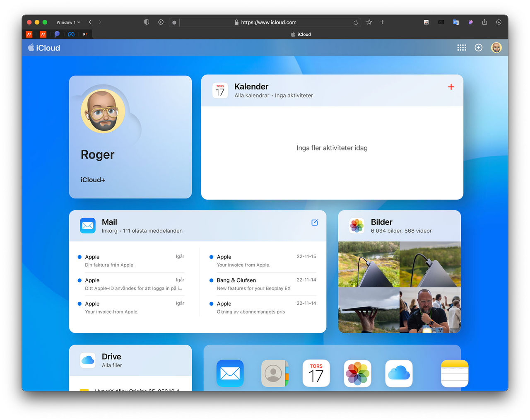Screen dimensions: 530x420
Task: Click the Add widget plus button
Action: [x=479, y=48]
